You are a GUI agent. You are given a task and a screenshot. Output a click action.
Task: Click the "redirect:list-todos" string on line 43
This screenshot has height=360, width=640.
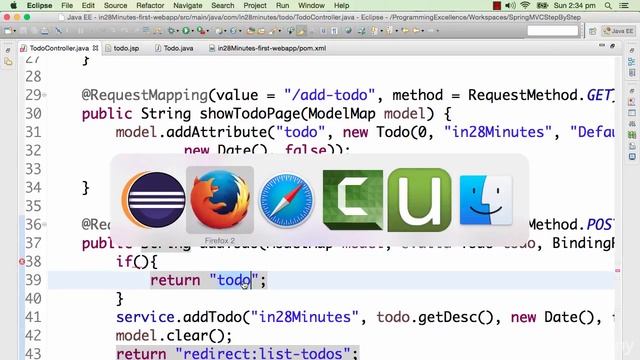coord(263,353)
